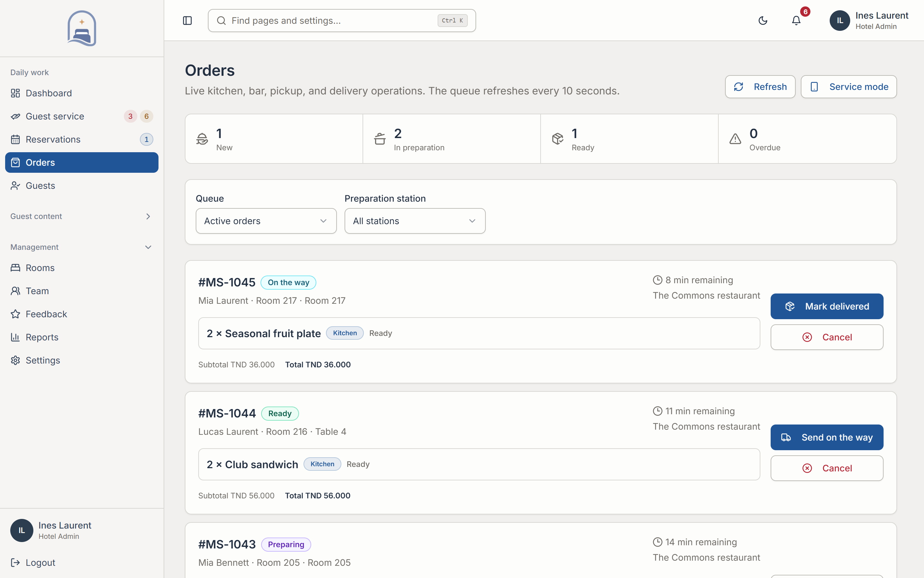Expand the Guest content section
The height and width of the screenshot is (578, 924).
82,216
